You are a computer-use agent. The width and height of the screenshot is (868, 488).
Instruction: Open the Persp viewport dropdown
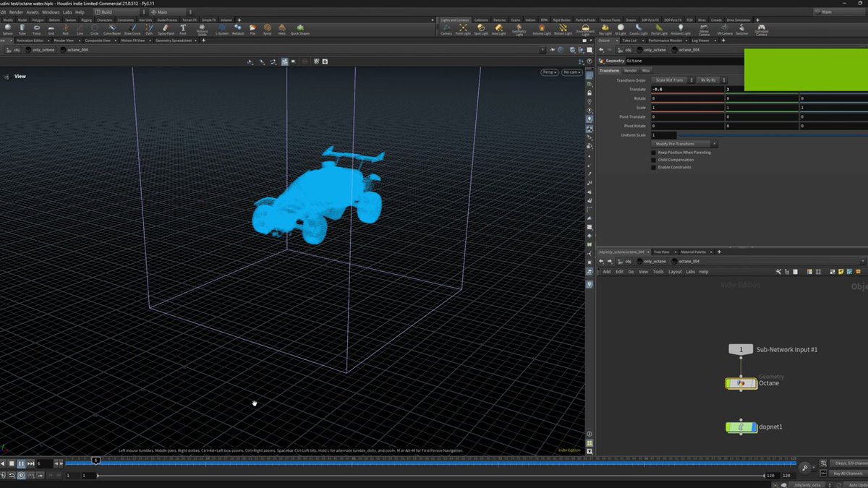pyautogui.click(x=550, y=72)
